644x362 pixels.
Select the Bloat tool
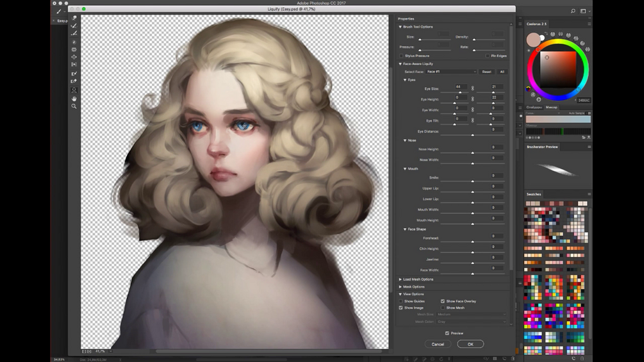(x=74, y=56)
